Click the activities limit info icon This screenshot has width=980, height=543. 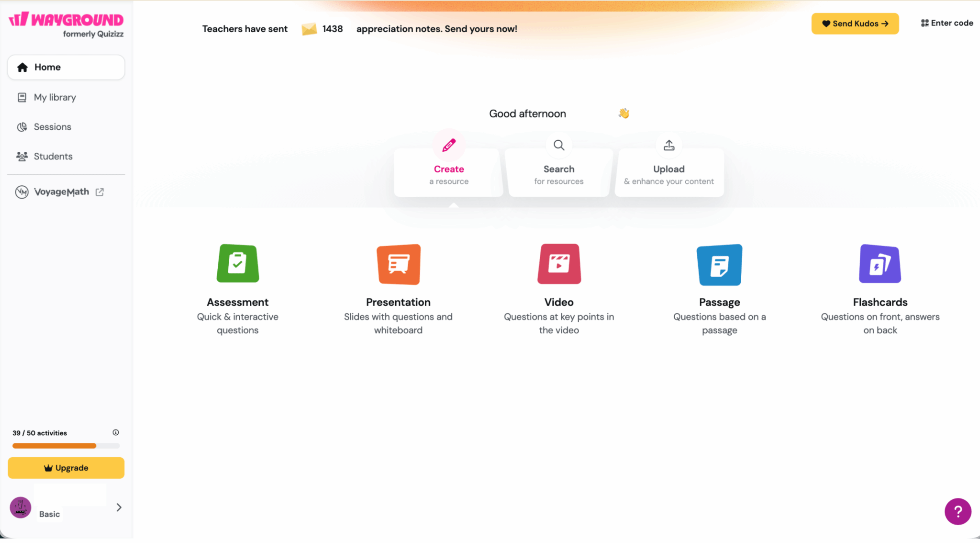point(116,432)
